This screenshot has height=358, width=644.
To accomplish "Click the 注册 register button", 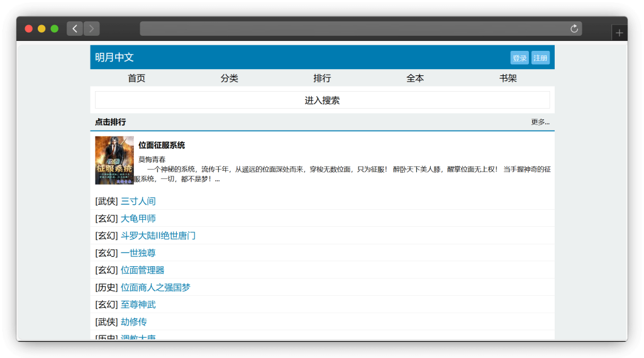I will (540, 58).
